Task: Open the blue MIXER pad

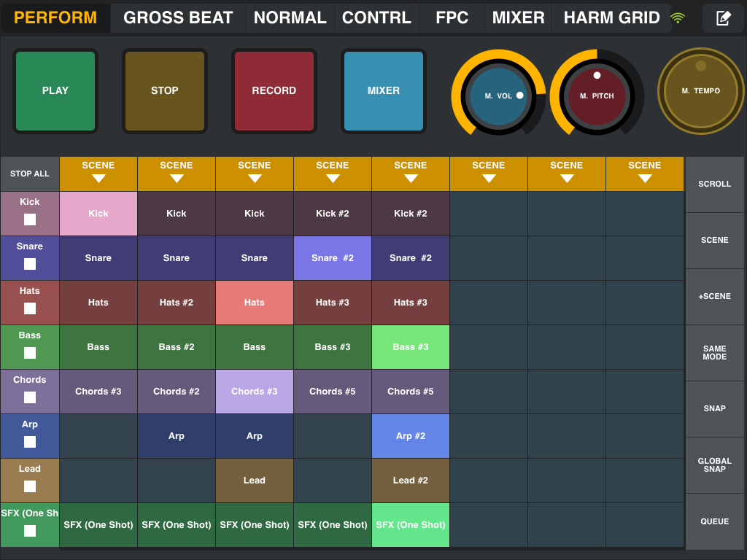Action: coord(384,91)
